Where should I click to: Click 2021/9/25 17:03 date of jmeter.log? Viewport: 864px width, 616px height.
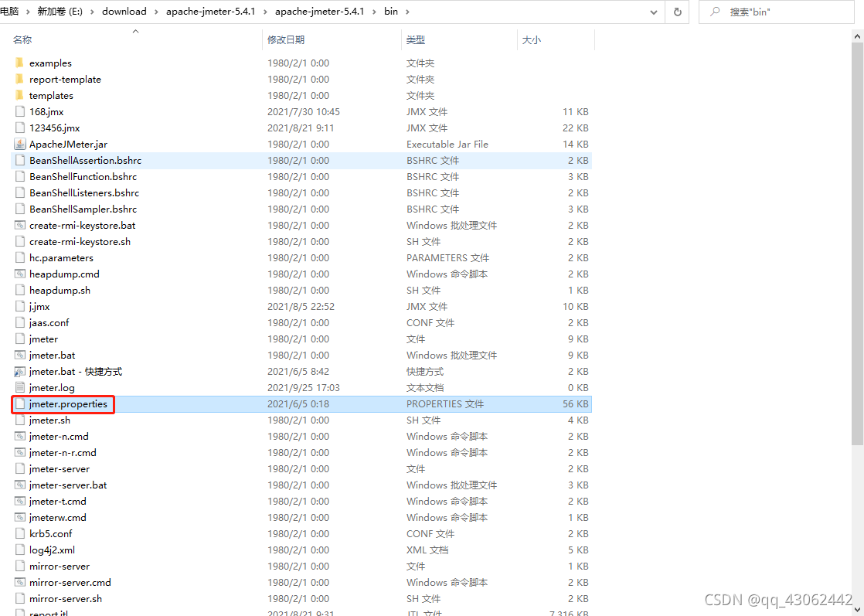(304, 387)
